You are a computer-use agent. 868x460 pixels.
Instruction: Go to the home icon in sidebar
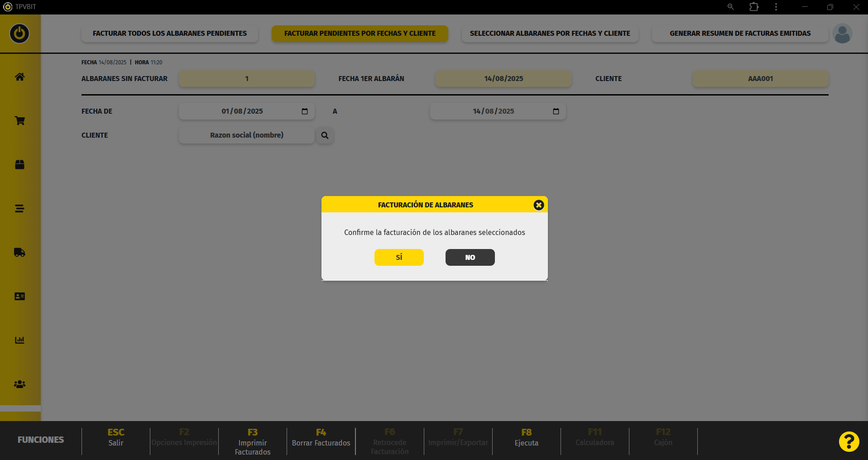pos(19,77)
